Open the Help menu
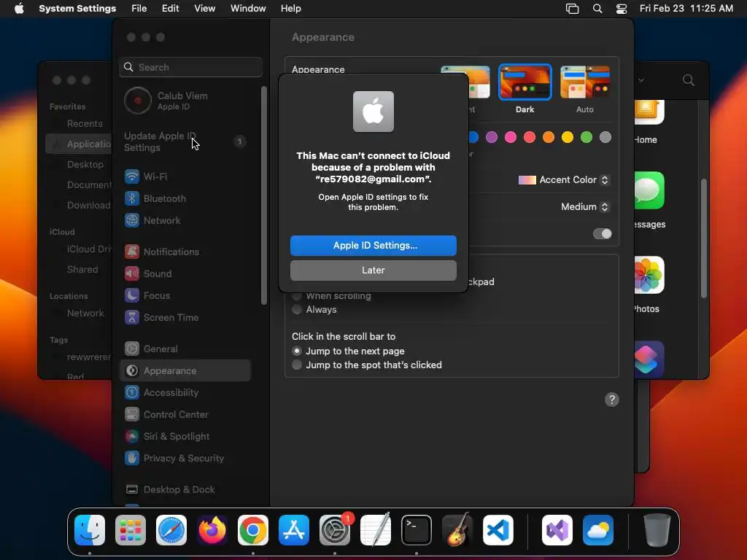 point(290,9)
